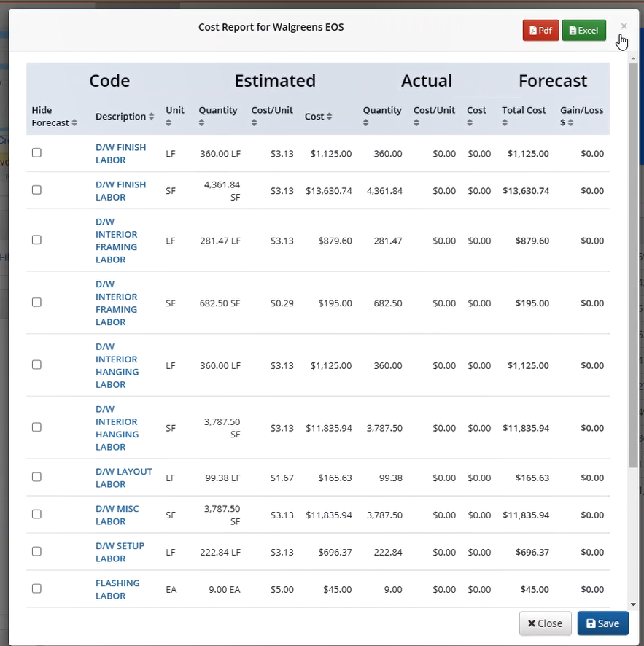
Task: Check Hide Forecast for the first D/W FINISH LABOR row
Action: click(x=36, y=152)
